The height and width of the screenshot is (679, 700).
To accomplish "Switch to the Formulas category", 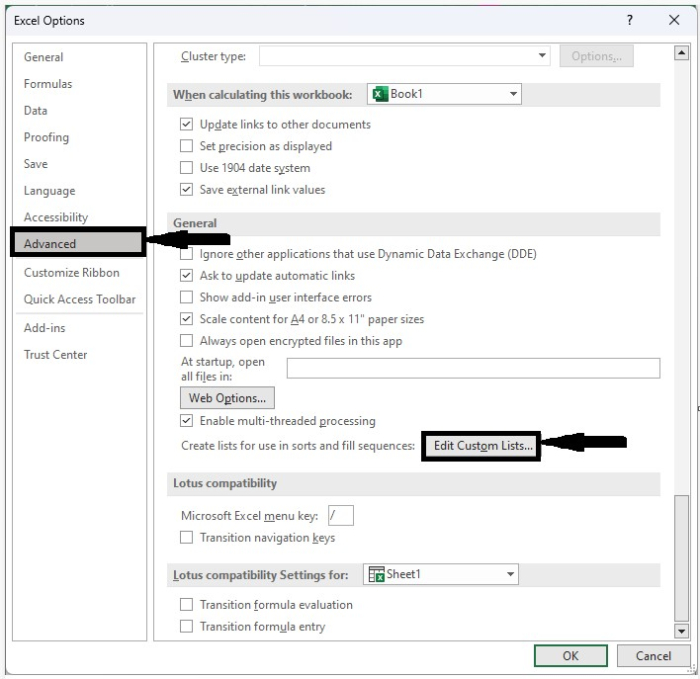I will pyautogui.click(x=48, y=84).
